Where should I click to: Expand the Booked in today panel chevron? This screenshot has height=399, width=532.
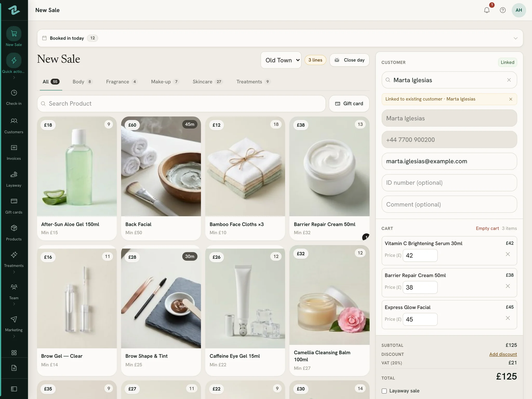click(515, 38)
